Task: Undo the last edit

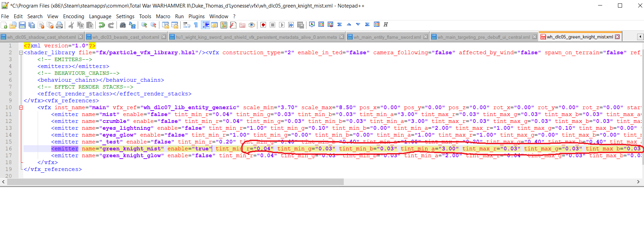Action: (101, 25)
